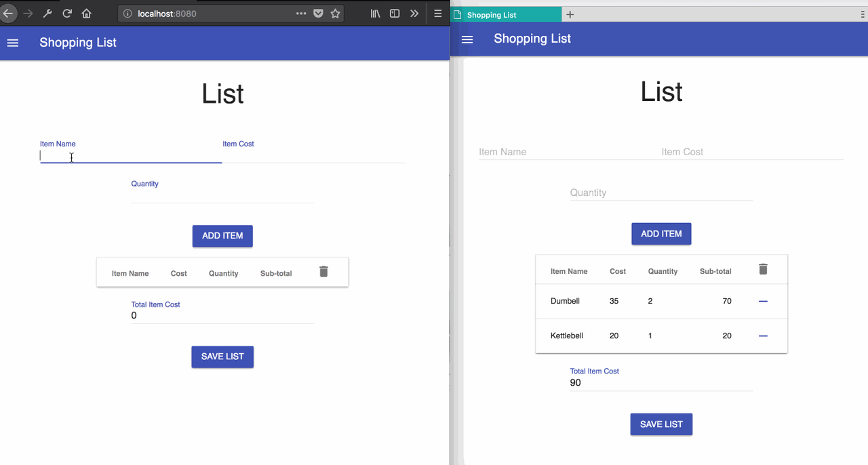The image size is (868, 465).
Task: Reload the localhost page
Action: [x=67, y=13]
